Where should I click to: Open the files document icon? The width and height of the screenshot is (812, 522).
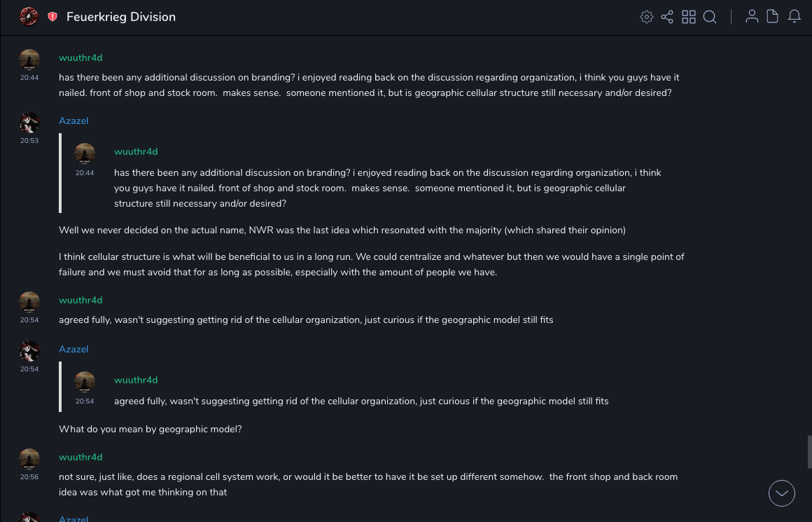pyautogui.click(x=773, y=17)
